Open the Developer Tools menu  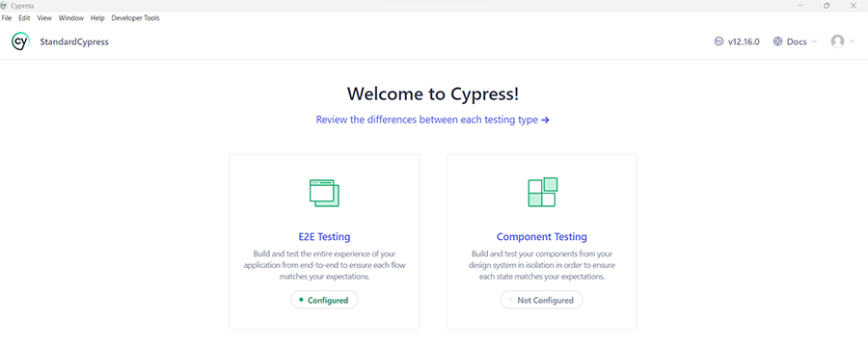coord(135,18)
